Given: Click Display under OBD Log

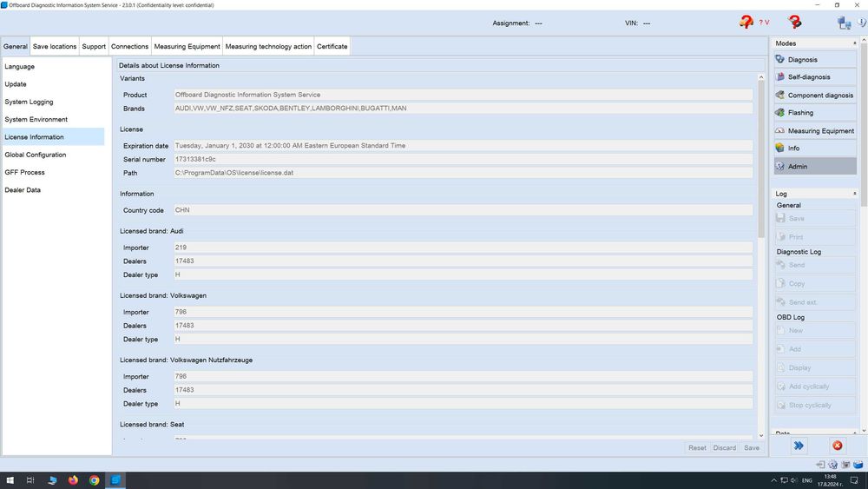Looking at the screenshot, I should click(815, 367).
